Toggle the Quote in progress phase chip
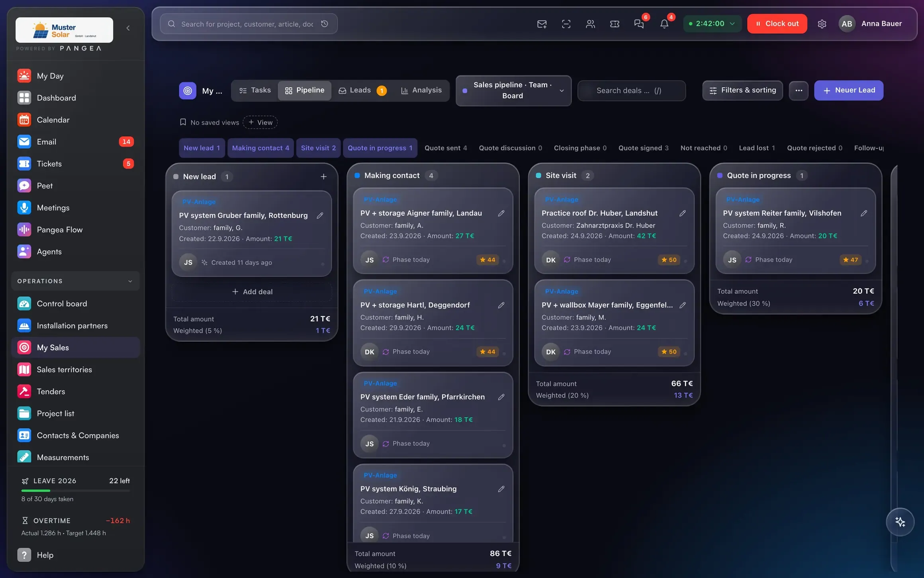The height and width of the screenshot is (578, 924). [x=380, y=148]
